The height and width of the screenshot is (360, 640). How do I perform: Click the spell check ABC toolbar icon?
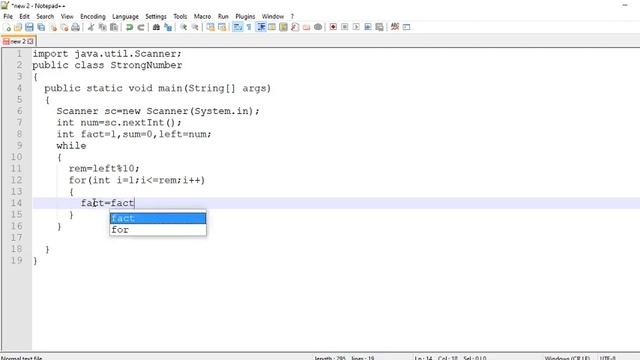pyautogui.click(x=395, y=27)
